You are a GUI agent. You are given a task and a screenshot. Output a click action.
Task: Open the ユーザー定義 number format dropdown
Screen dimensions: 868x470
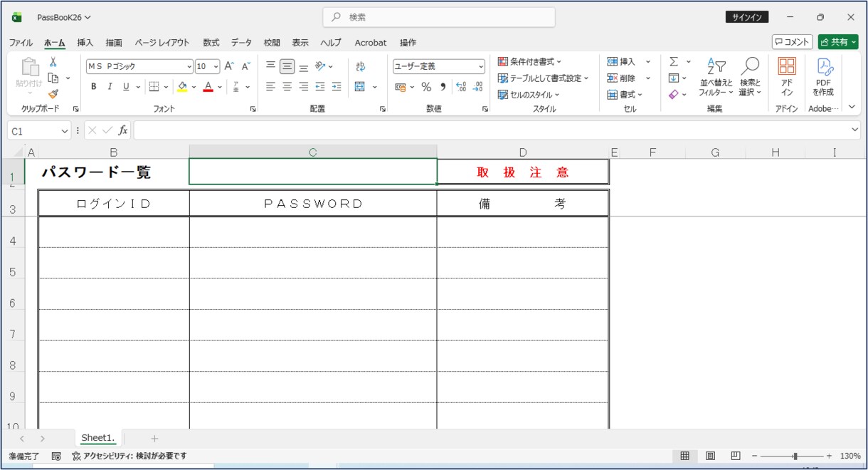coord(481,66)
